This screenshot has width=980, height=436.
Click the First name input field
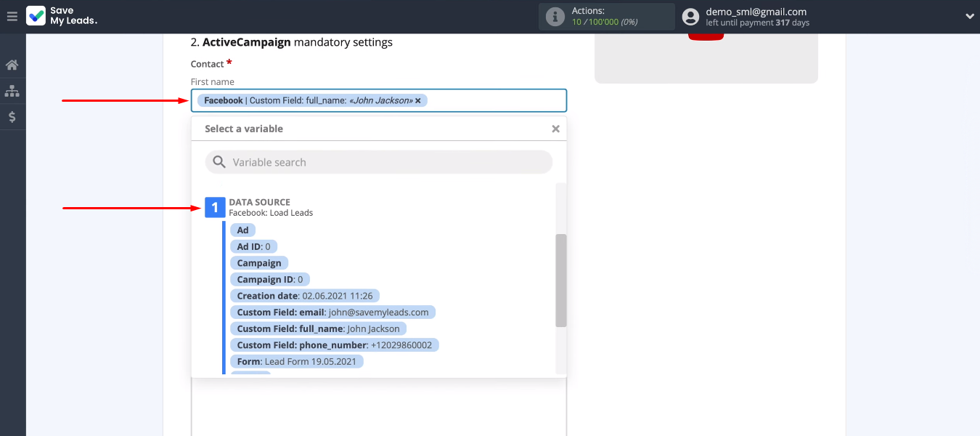[x=379, y=100]
